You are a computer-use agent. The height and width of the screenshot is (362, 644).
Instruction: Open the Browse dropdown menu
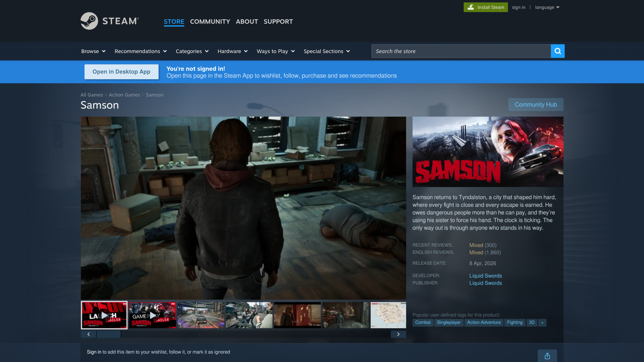93,51
